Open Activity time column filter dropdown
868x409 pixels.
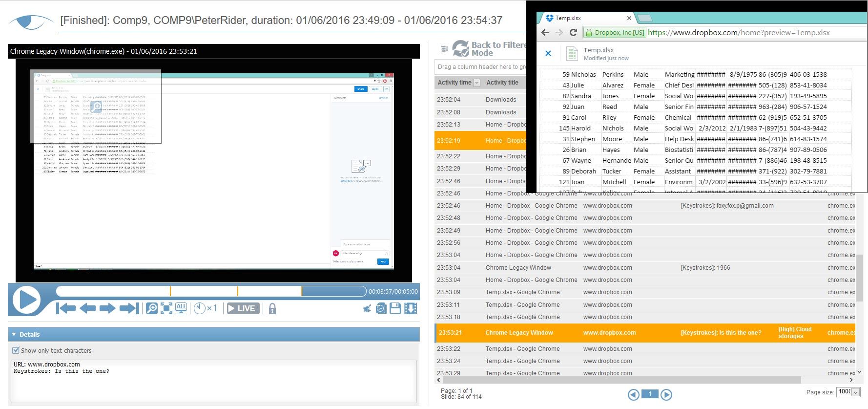477,83
